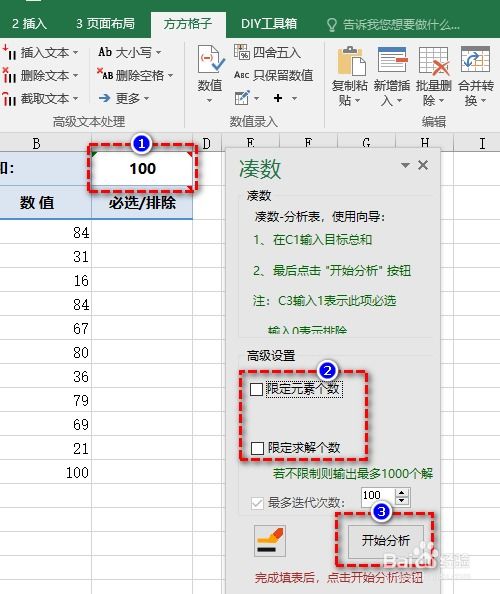Expand the 插入文本 dropdown
Viewport: 500px width, 594px height.
pos(75,52)
